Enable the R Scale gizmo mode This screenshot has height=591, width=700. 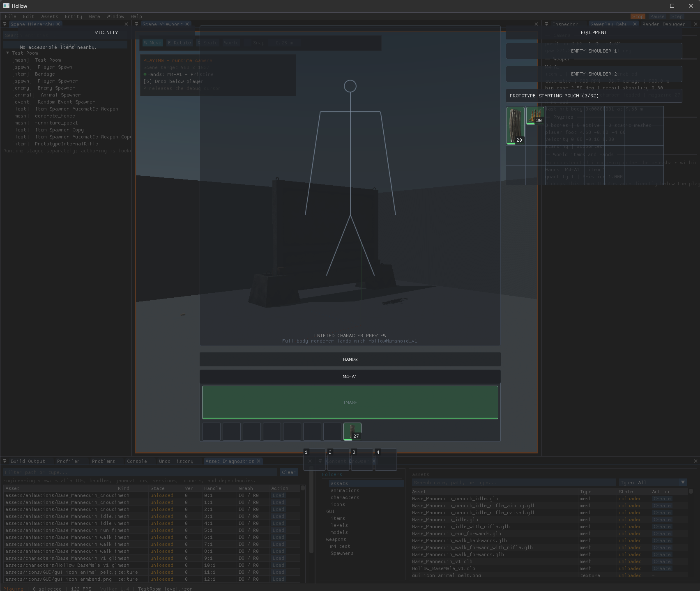pos(207,43)
